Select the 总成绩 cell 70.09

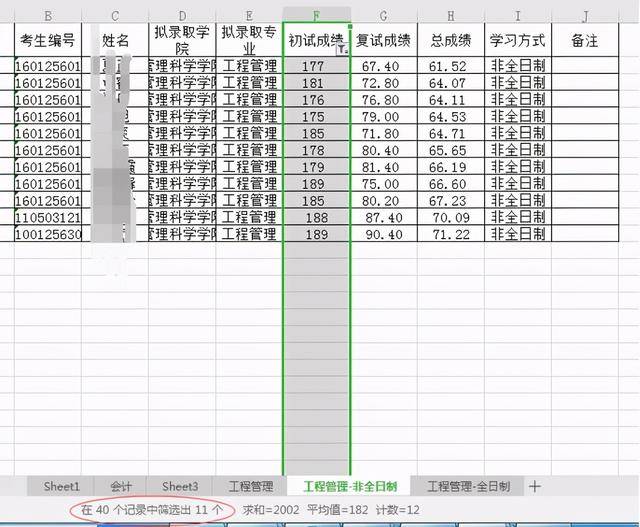pyautogui.click(x=451, y=217)
